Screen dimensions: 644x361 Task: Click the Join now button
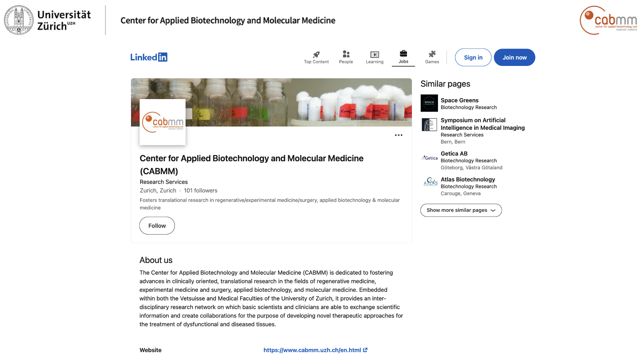pos(515,58)
